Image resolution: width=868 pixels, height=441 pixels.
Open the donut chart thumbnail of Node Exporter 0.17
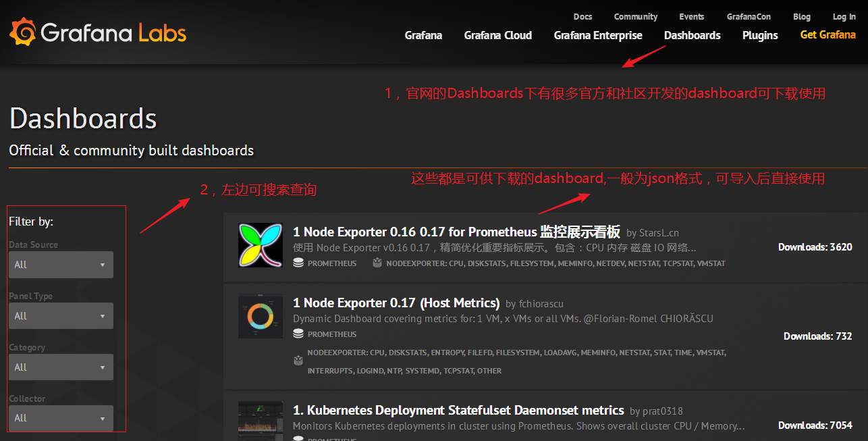260,317
